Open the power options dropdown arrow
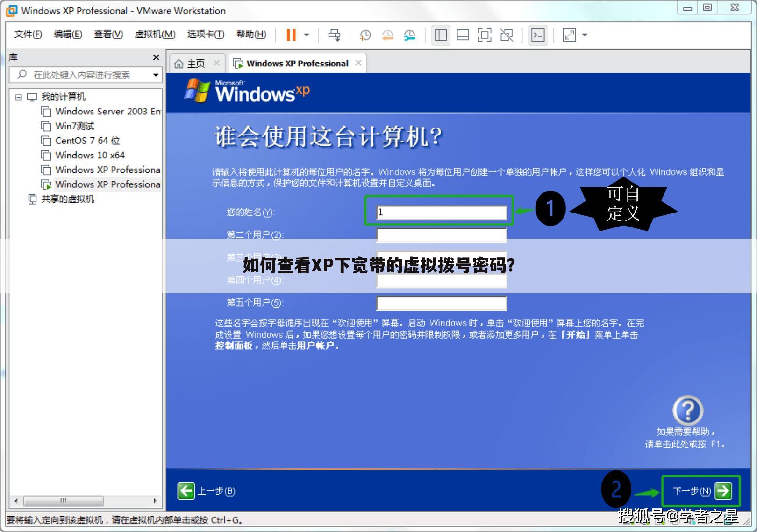 (x=307, y=35)
